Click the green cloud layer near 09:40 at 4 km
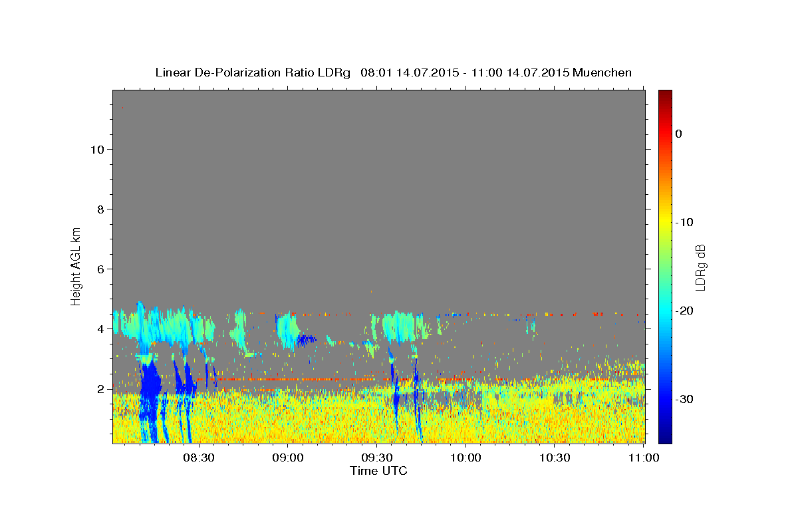Viewport: 798px width, 532px height. point(401,326)
